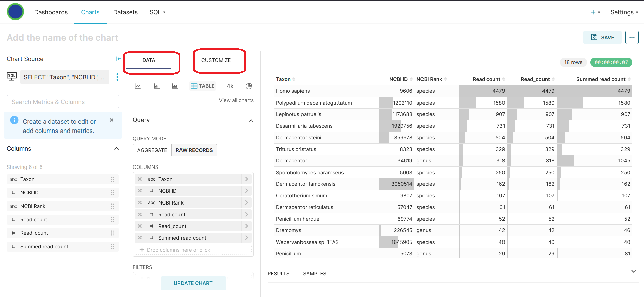This screenshot has height=297, width=644.
Task: Click the chart name title field
Action: 63,38
